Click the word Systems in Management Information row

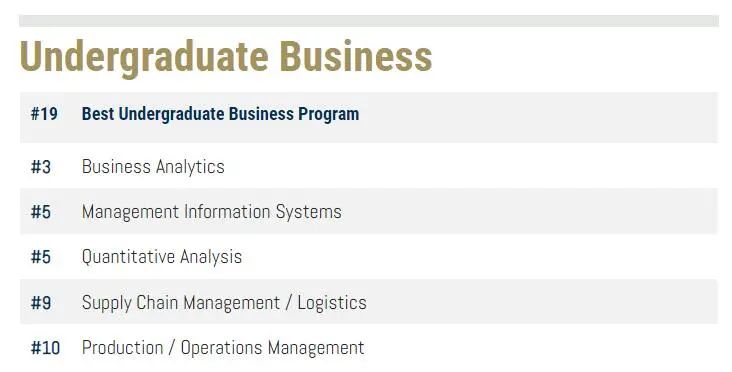[x=309, y=212]
